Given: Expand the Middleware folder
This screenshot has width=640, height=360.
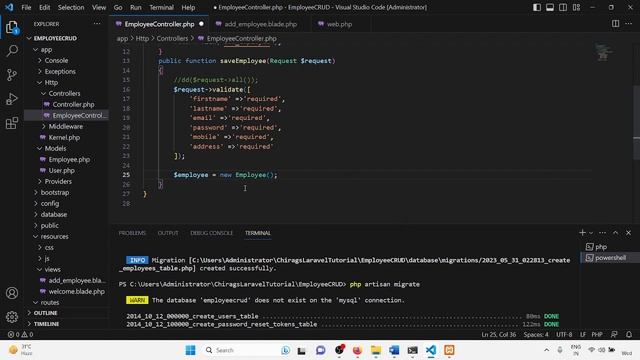Looking at the screenshot, I should tap(67, 127).
